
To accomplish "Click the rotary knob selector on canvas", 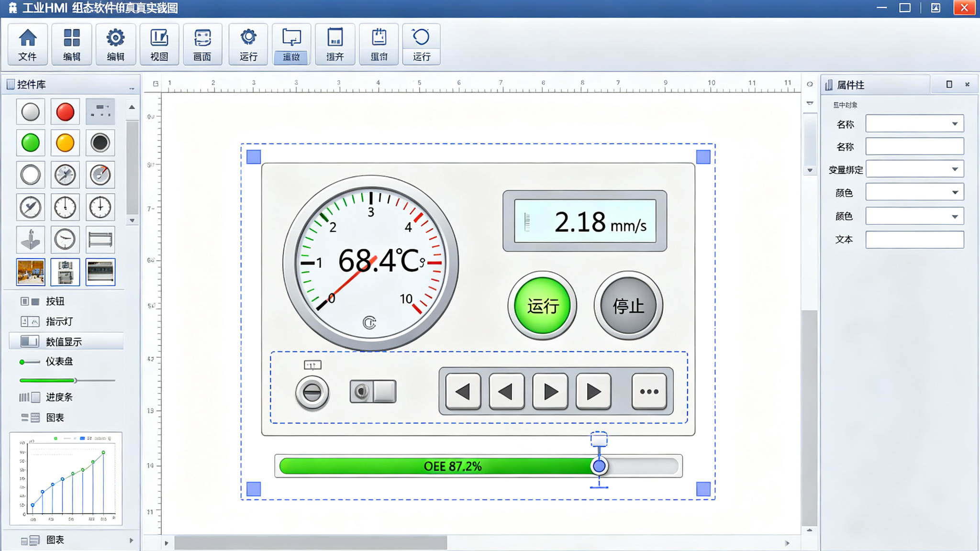I will [312, 393].
